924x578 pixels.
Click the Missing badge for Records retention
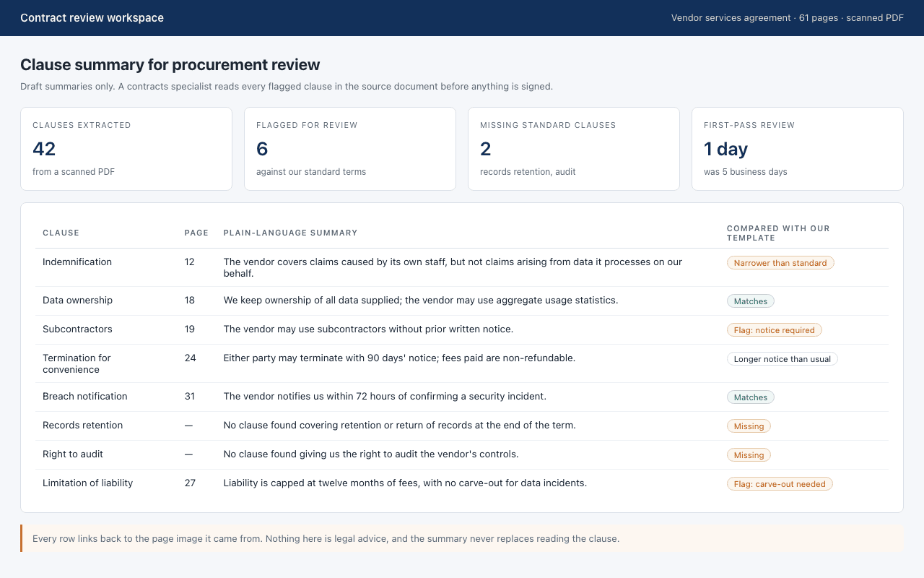click(749, 426)
